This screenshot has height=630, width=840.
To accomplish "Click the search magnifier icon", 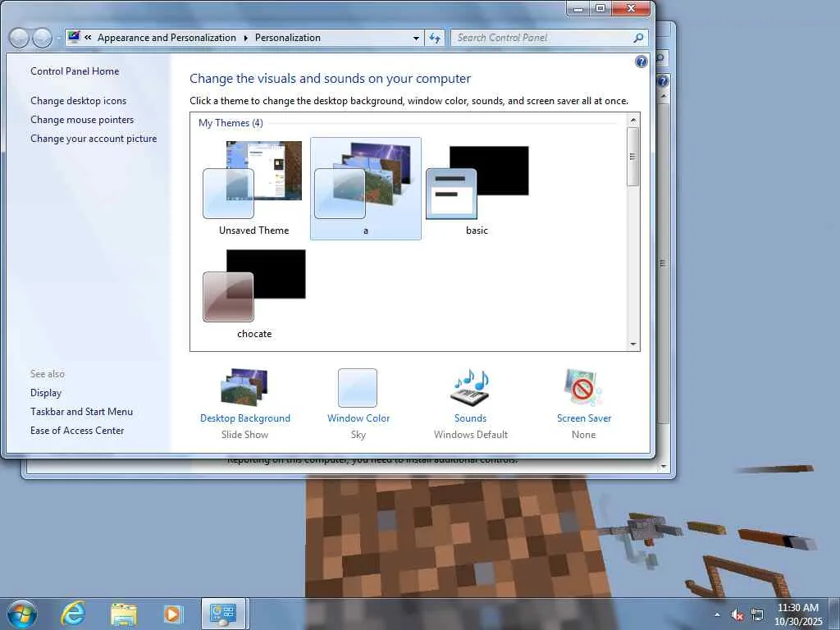I will [x=638, y=38].
